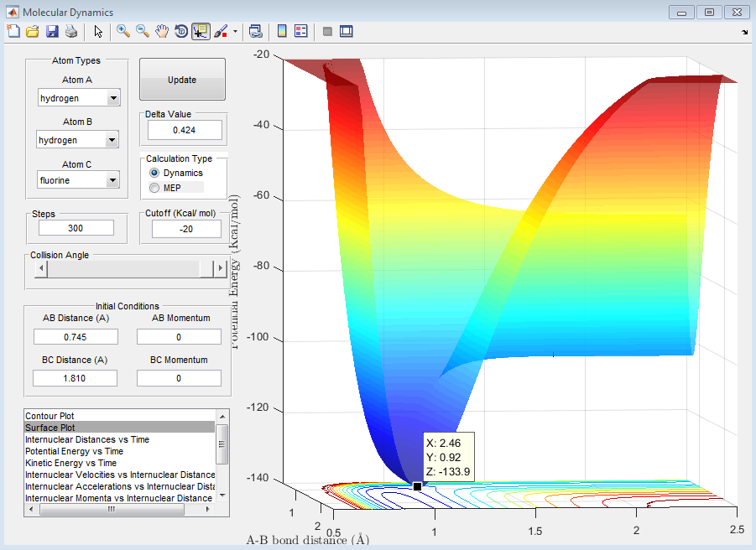Select the Dynamics calculation type
Viewport: 756px width, 550px height.
pos(154,173)
